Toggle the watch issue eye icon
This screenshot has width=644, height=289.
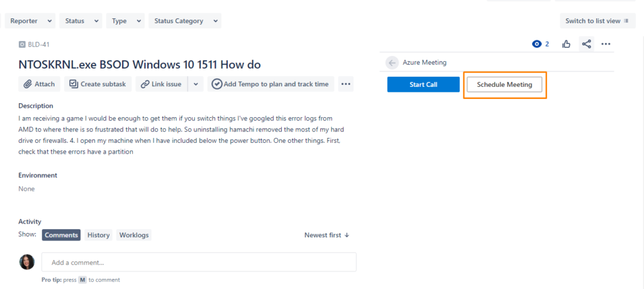pyautogui.click(x=536, y=44)
